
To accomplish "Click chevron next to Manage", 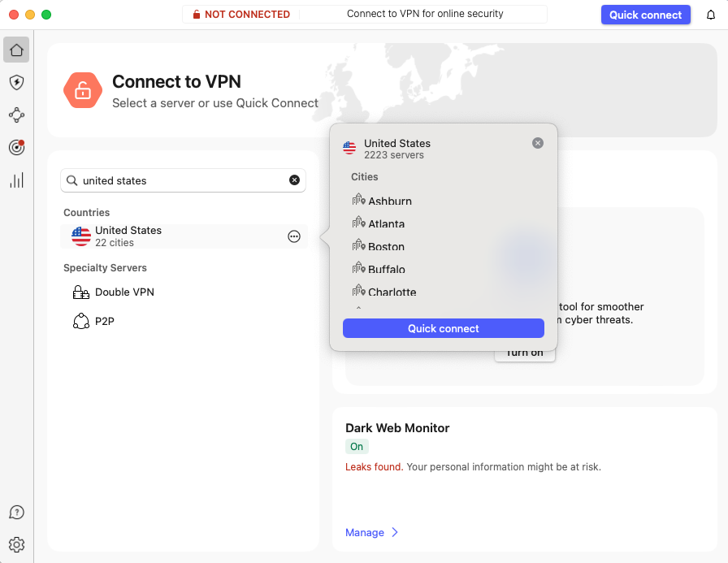I will tap(395, 532).
